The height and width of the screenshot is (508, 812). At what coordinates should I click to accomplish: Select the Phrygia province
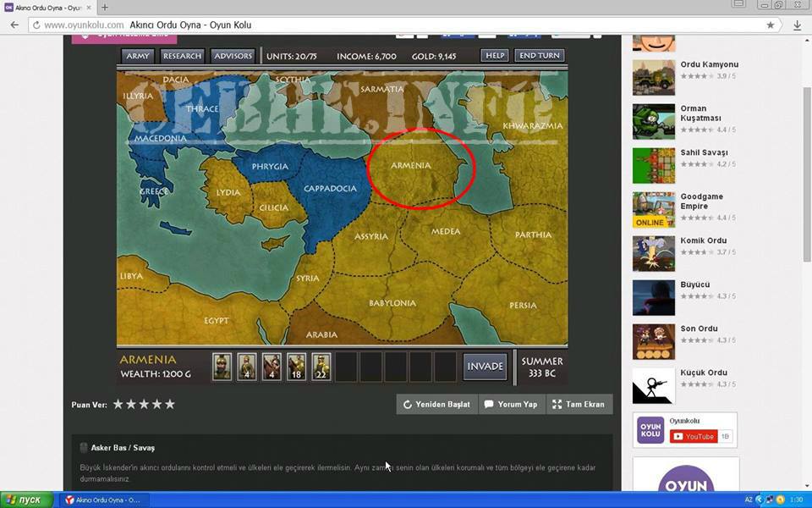(x=270, y=167)
